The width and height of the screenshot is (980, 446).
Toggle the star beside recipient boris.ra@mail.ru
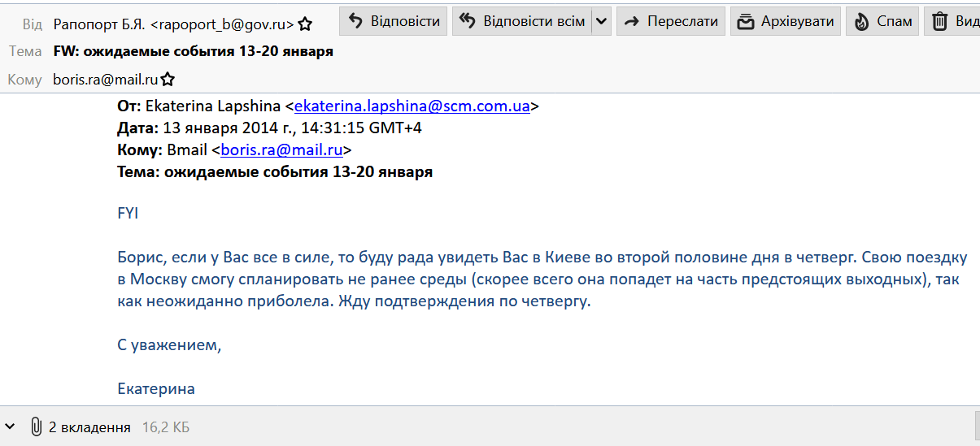point(168,80)
